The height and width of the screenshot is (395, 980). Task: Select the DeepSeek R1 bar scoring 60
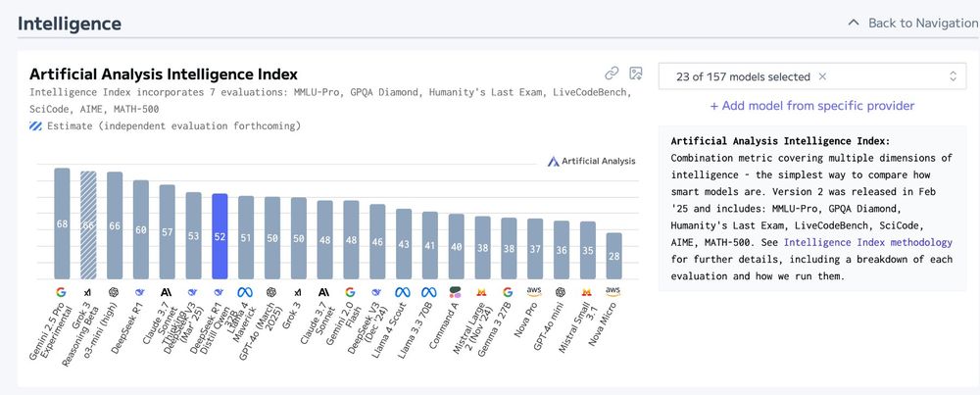pyautogui.click(x=140, y=230)
